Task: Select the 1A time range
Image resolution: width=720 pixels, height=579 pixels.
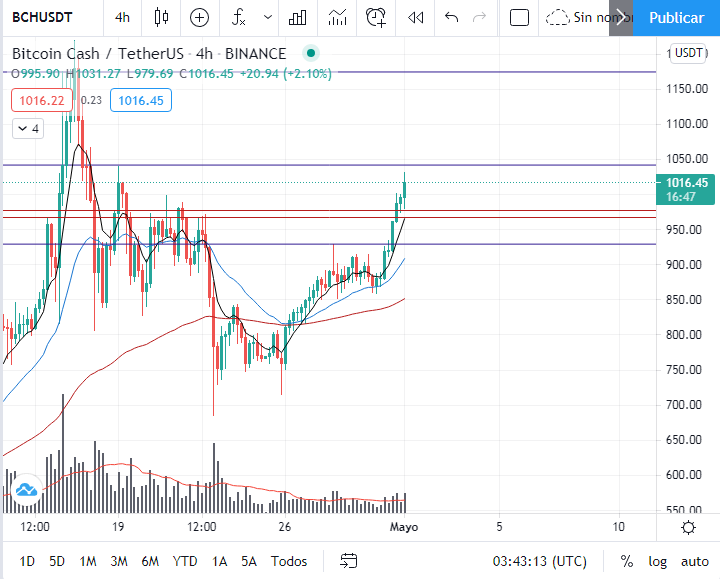Action: (x=219, y=561)
